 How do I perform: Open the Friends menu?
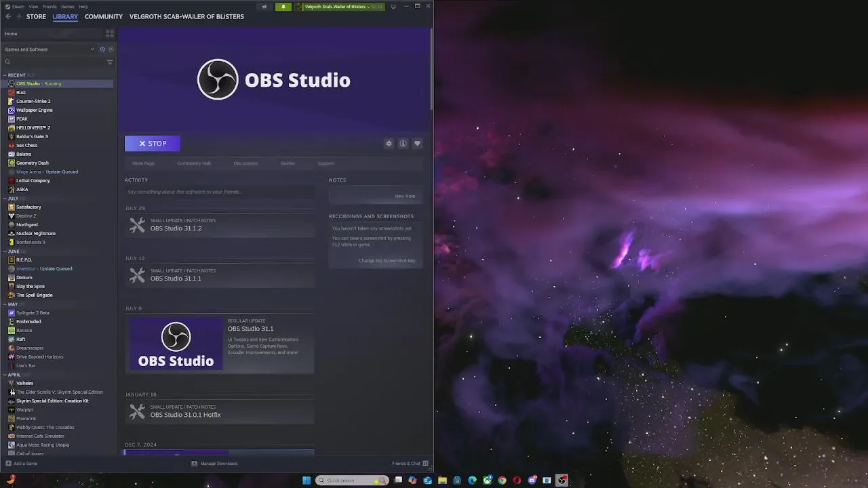tap(50, 7)
